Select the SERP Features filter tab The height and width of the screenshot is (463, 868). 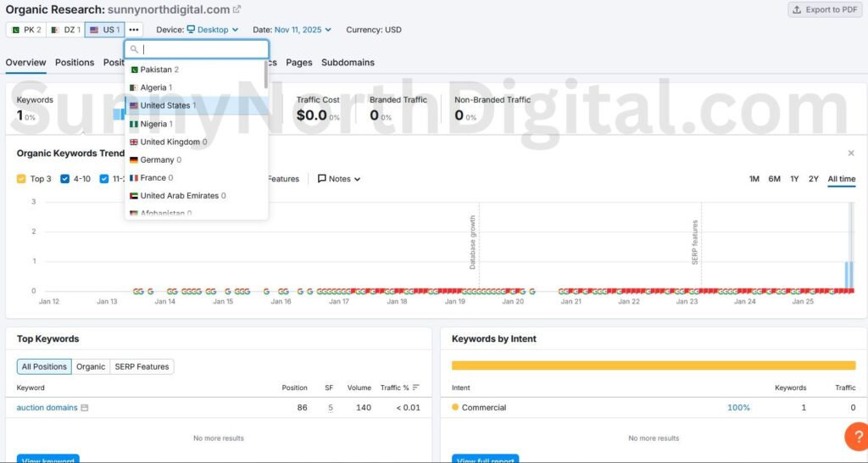[142, 366]
